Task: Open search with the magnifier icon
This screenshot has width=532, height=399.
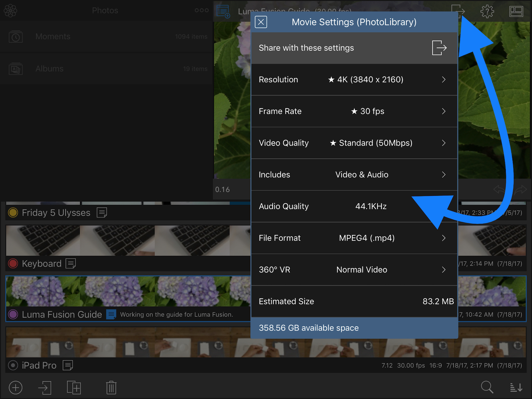Action: (487, 388)
